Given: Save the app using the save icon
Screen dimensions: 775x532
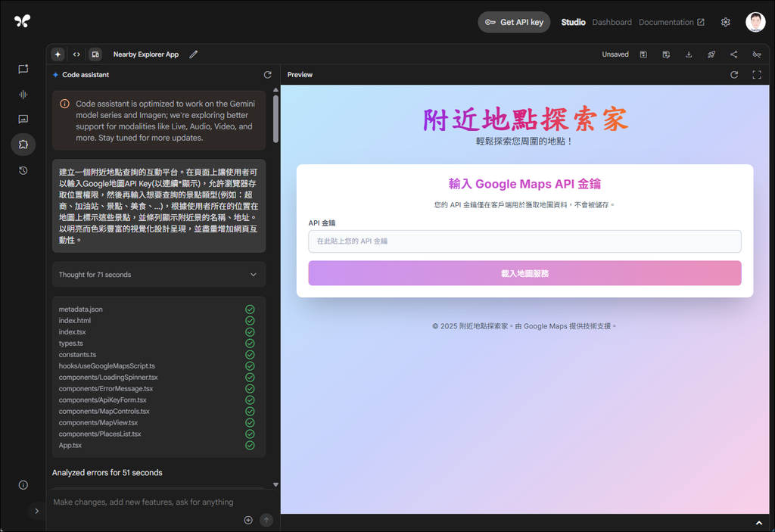Looking at the screenshot, I should click(643, 54).
